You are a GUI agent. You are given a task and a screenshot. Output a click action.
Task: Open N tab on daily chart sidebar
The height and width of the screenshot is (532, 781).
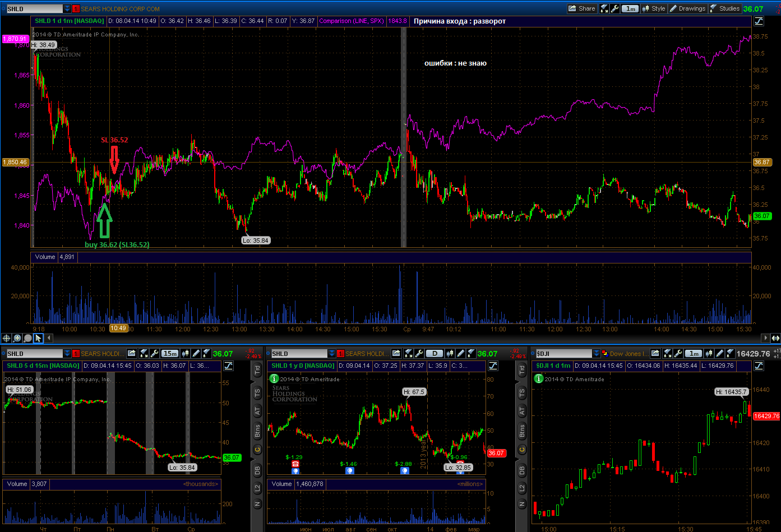pyautogui.click(x=523, y=505)
